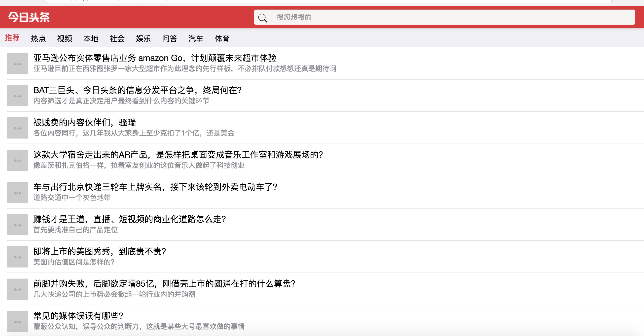Screen dimensions: 644x336
Task: Open 常见的媒体误读有哪些 article
Action: coord(78,316)
